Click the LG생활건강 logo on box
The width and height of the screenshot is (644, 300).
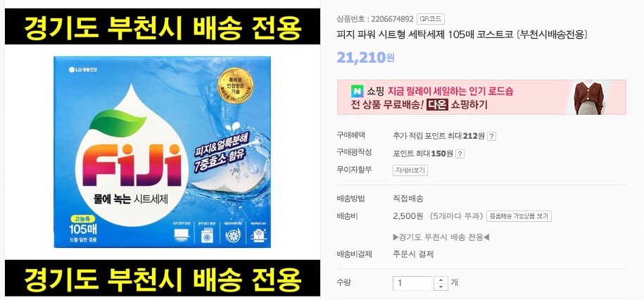83,70
